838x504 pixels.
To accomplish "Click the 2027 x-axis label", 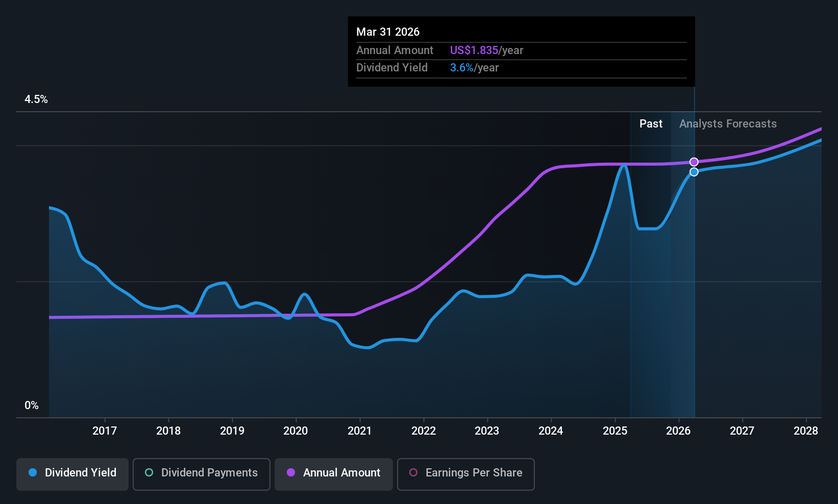I will click(742, 431).
